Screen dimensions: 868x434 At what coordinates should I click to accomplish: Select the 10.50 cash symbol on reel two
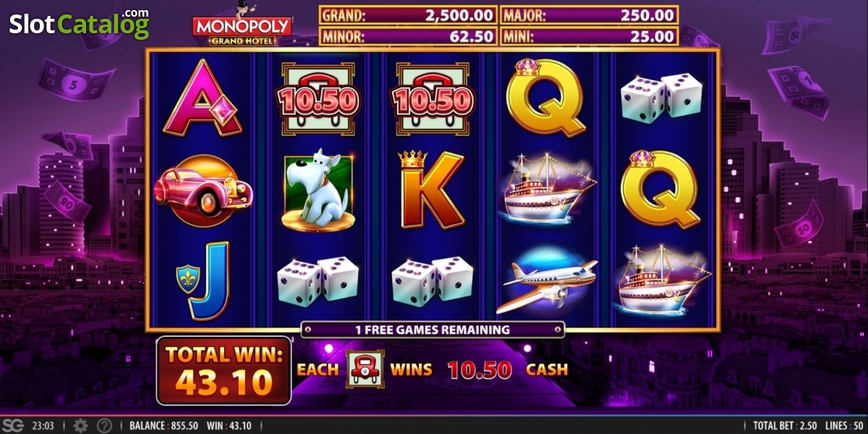point(317,98)
